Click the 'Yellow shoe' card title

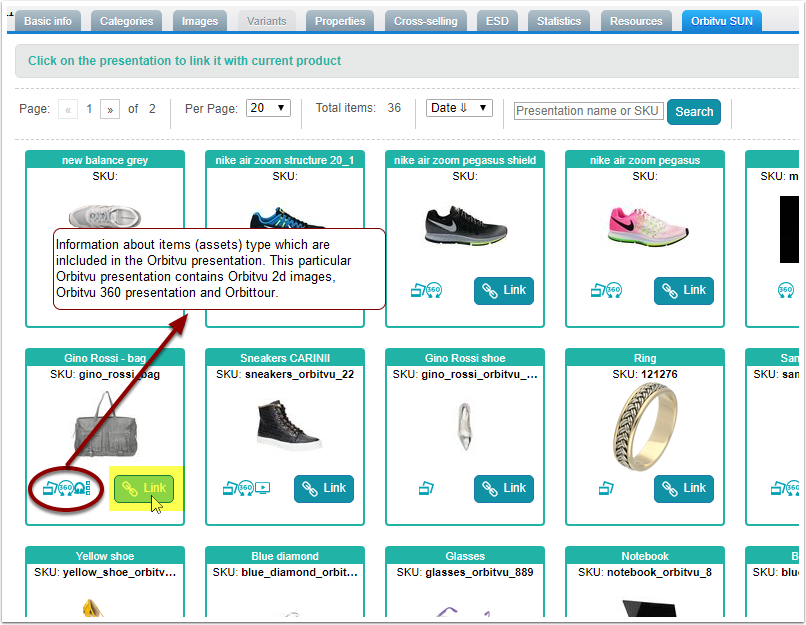pyautogui.click(x=105, y=556)
